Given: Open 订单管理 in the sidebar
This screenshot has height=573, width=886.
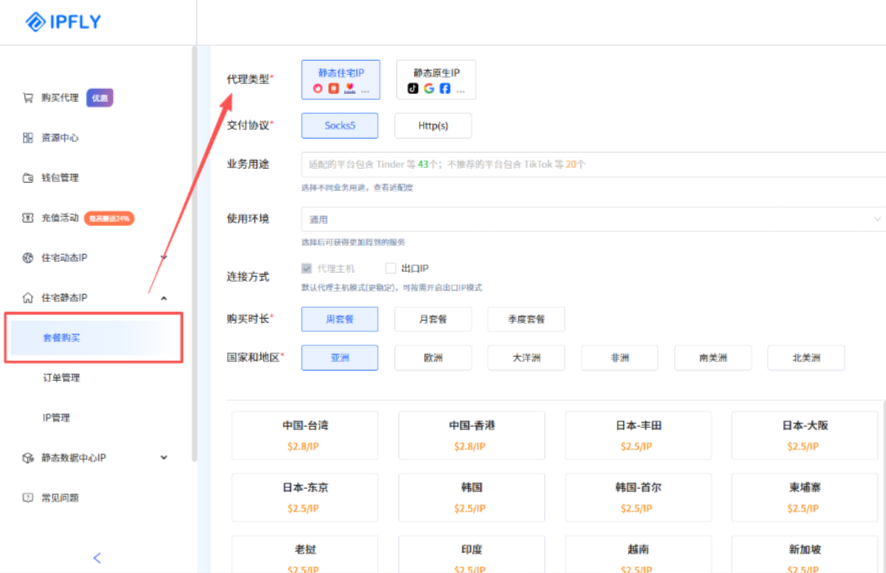Looking at the screenshot, I should tap(61, 378).
